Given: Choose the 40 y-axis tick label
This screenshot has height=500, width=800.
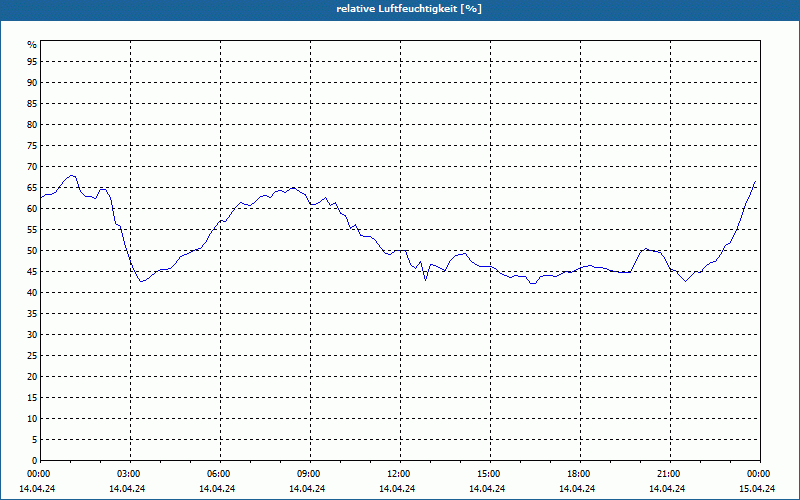Looking at the screenshot, I should coord(32,292).
